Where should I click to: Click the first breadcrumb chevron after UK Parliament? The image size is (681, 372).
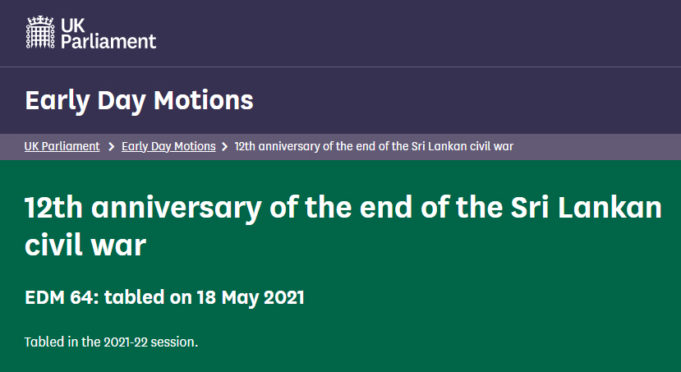111,147
